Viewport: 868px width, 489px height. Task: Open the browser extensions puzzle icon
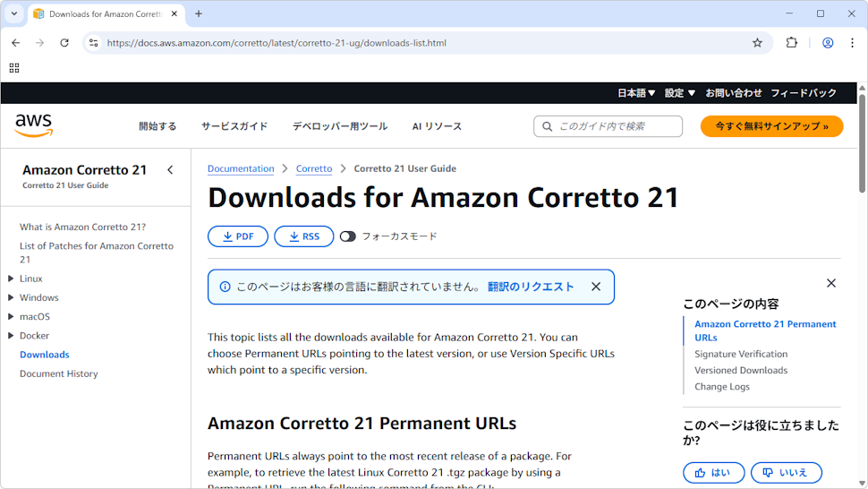(792, 43)
